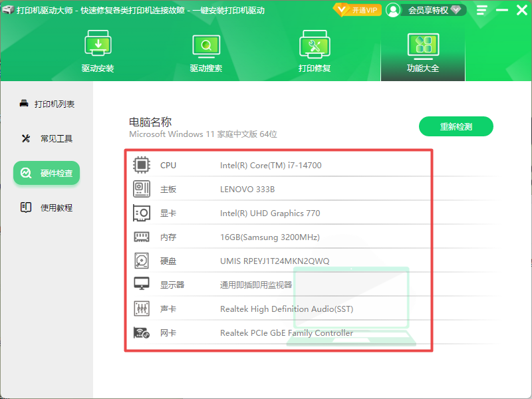Click the 网卡 network adapter icon
Screen dimensions: 532x399
coord(140,332)
